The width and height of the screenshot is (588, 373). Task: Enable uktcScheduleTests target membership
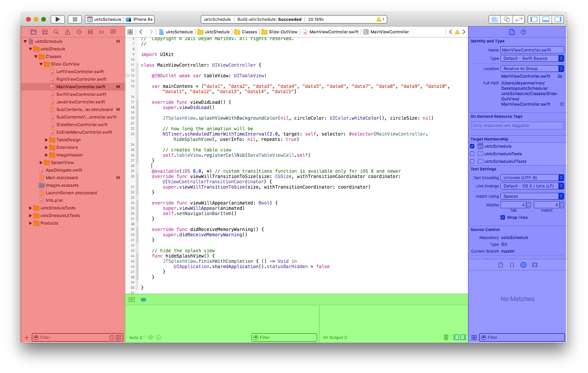[472, 154]
